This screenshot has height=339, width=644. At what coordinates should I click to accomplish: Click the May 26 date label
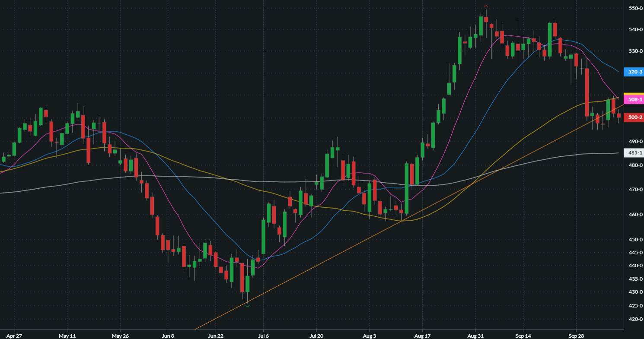(121, 335)
